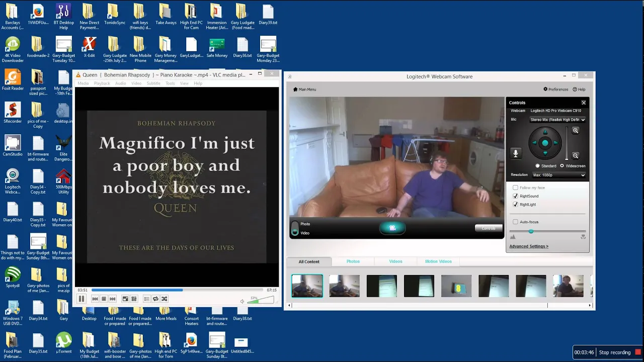Screen dimensions: 644x362
Task: Go to Logitech Main Menu
Action: [305, 89]
